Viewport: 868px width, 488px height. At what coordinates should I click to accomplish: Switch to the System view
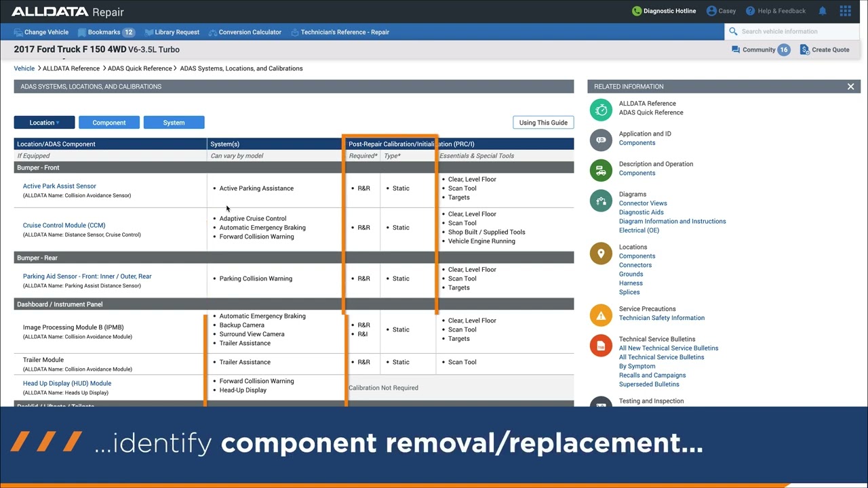pyautogui.click(x=174, y=123)
